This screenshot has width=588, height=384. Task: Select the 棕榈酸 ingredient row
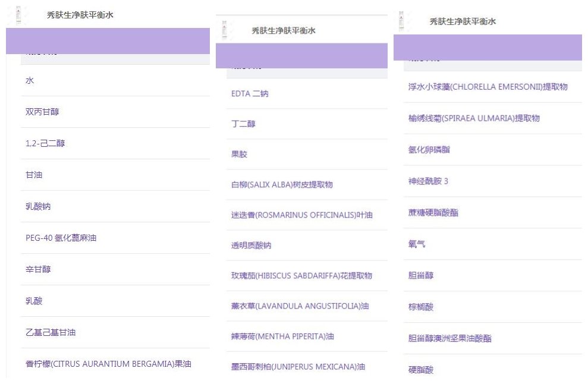[421, 307]
